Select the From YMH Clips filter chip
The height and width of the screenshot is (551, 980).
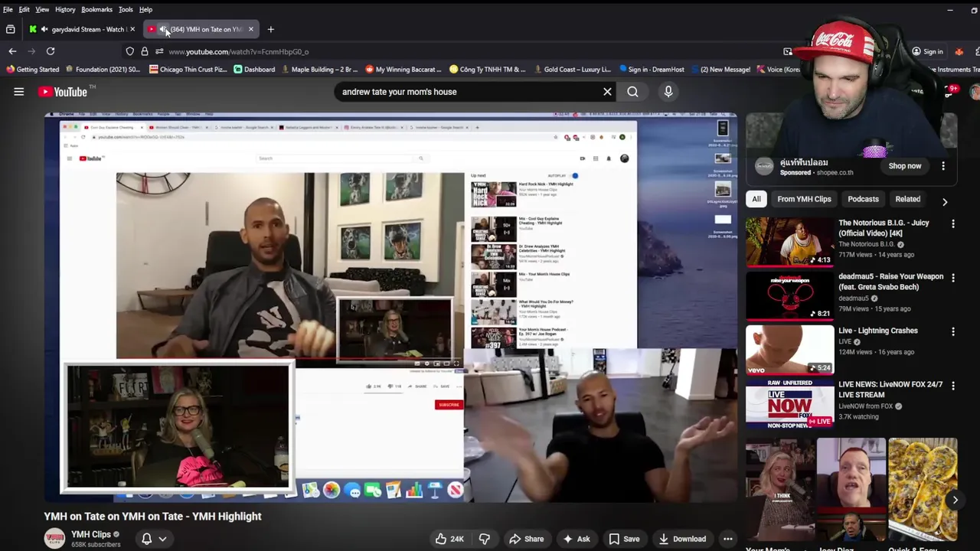(x=804, y=199)
